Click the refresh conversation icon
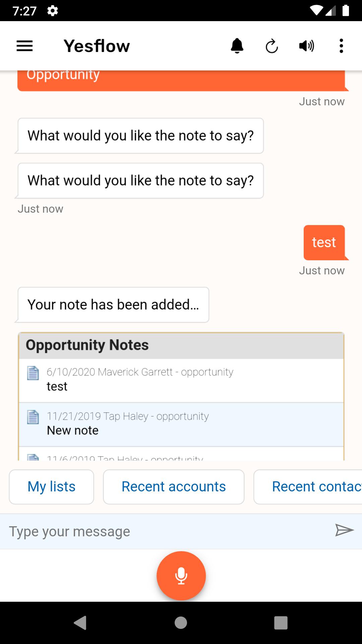Viewport: 362px width, 644px height. [272, 46]
